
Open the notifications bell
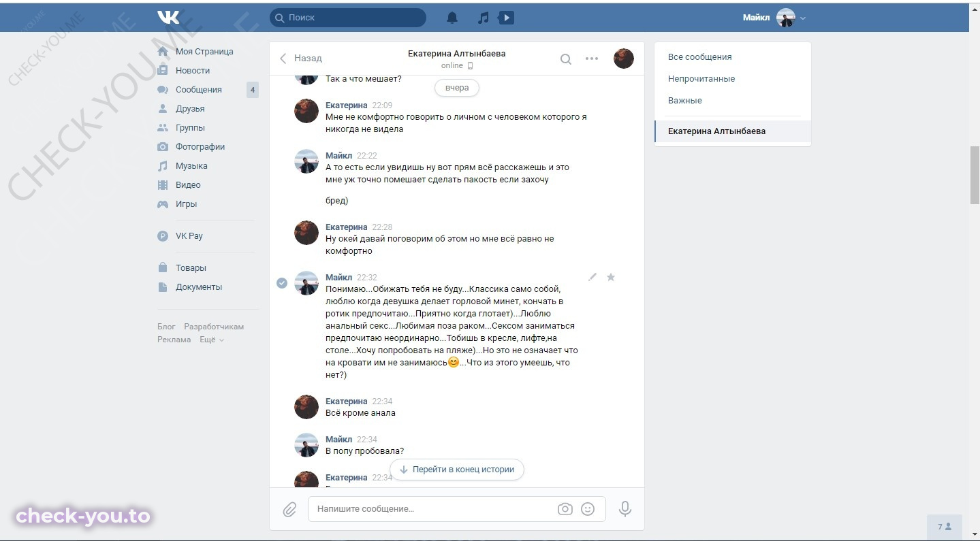(x=452, y=18)
